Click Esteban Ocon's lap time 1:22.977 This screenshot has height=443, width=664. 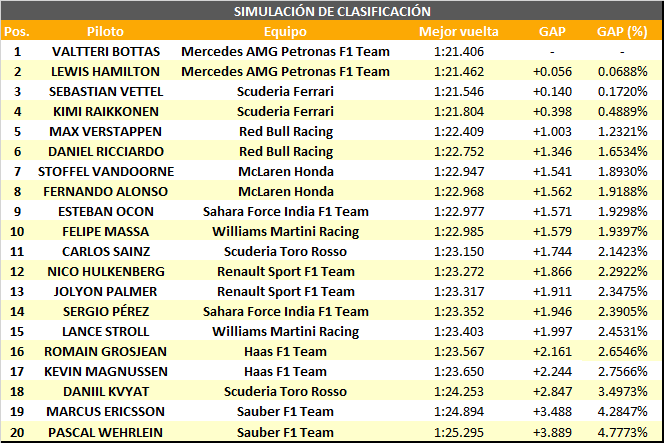(x=459, y=211)
